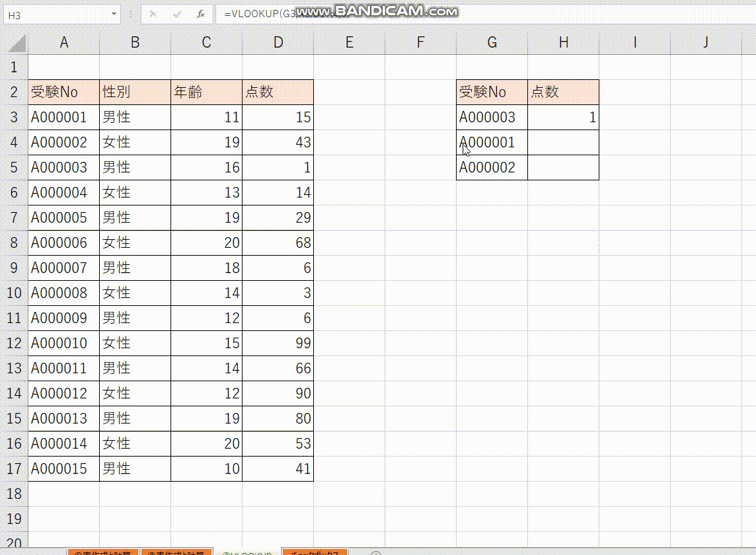Select column G header
Image resolution: width=756 pixels, height=555 pixels.
(492, 42)
